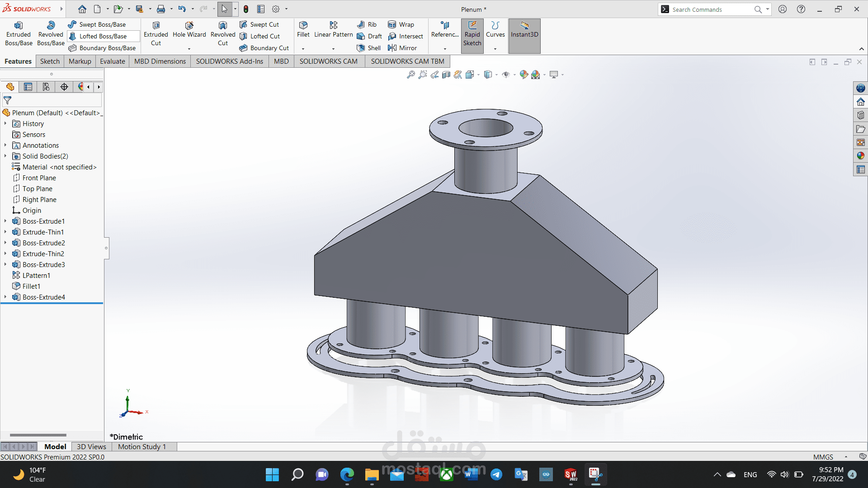The image size is (868, 488).
Task: Select the Shell feature
Action: [368, 48]
